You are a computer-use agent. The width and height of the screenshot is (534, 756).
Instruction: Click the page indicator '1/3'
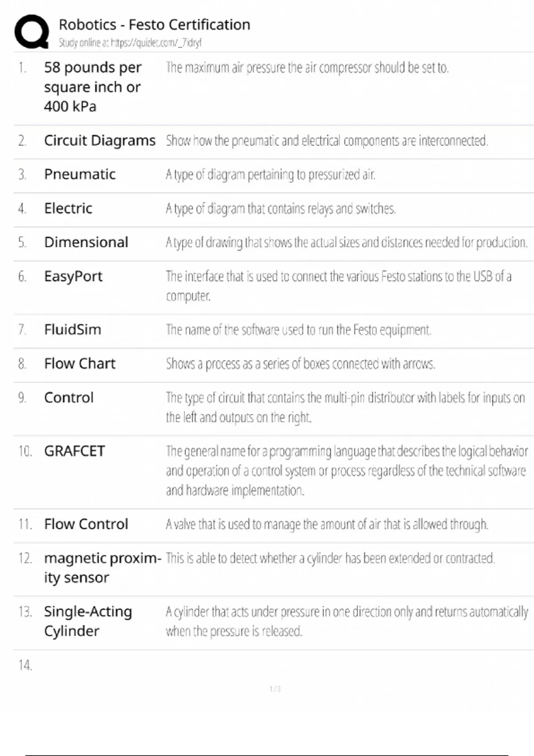[275, 689]
